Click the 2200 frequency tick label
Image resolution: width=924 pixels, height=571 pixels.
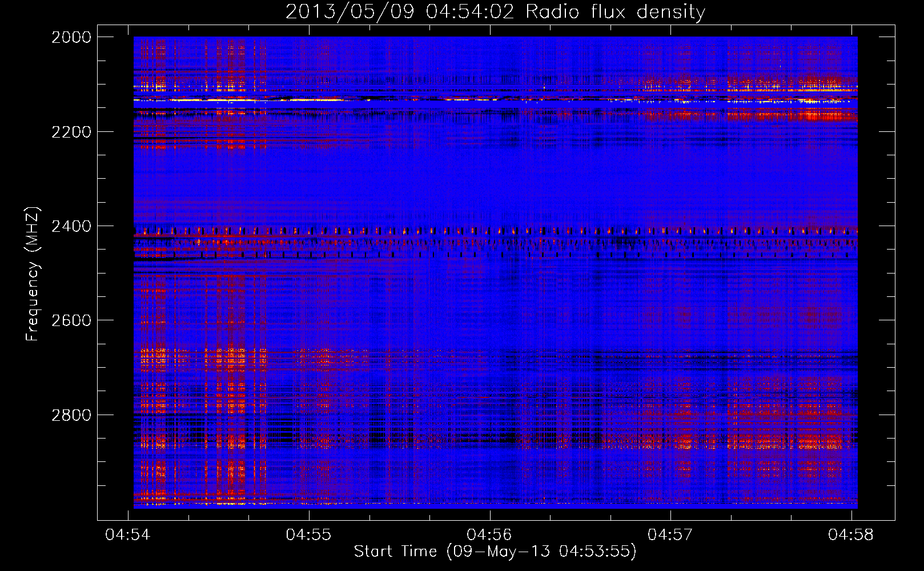pos(71,132)
